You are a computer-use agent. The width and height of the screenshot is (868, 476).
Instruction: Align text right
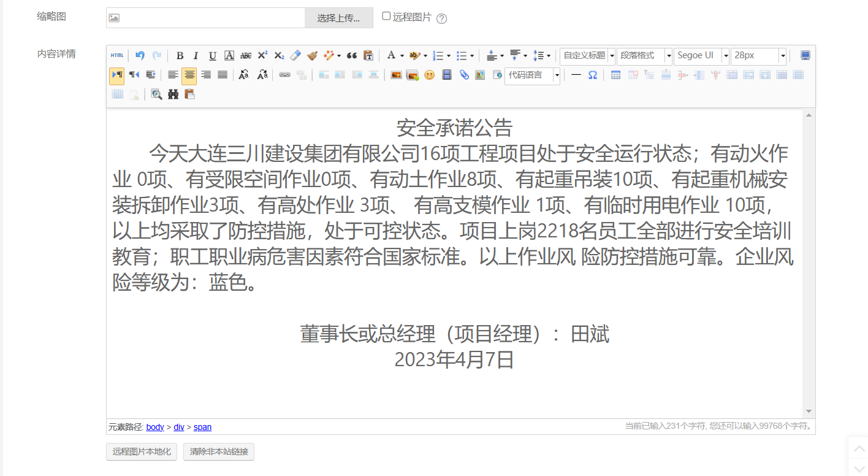click(x=206, y=75)
